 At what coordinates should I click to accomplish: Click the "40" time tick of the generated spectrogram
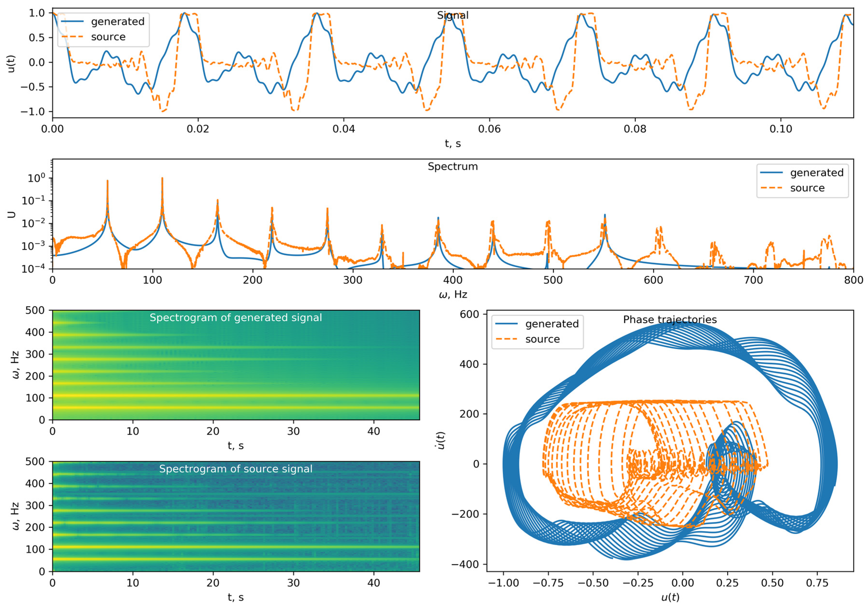click(373, 432)
